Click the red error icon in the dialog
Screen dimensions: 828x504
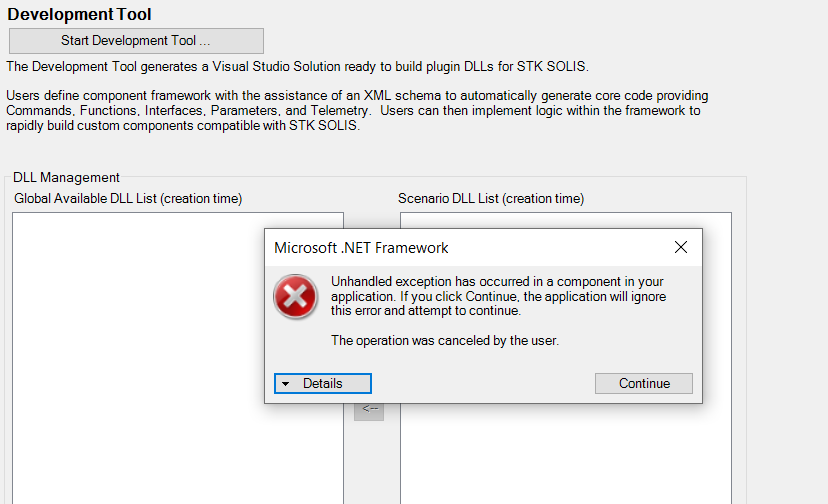pyautogui.click(x=295, y=297)
